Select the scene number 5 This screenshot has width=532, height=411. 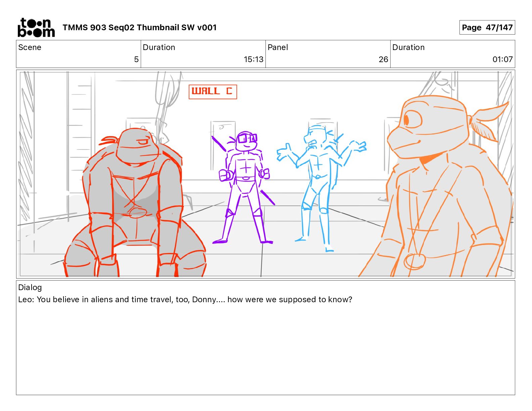(x=136, y=59)
